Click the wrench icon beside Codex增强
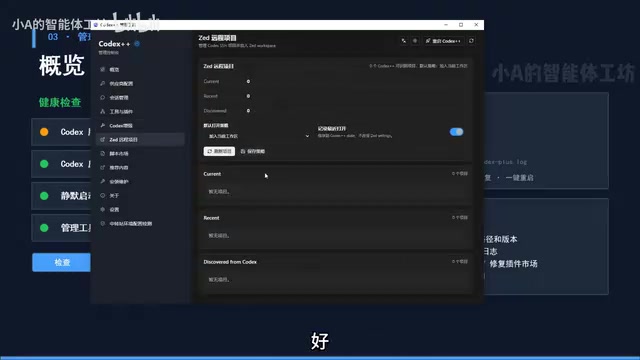Viewport: 640px width, 360px height. point(102,125)
